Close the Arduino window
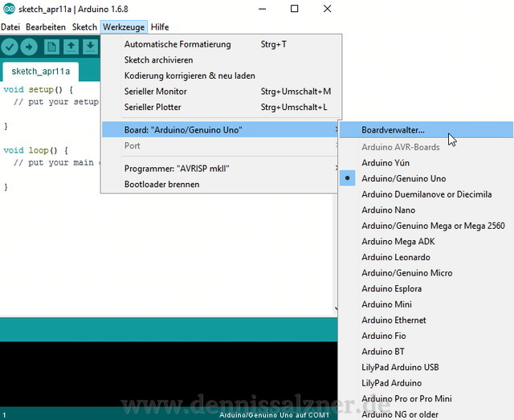 tap(327, 9)
